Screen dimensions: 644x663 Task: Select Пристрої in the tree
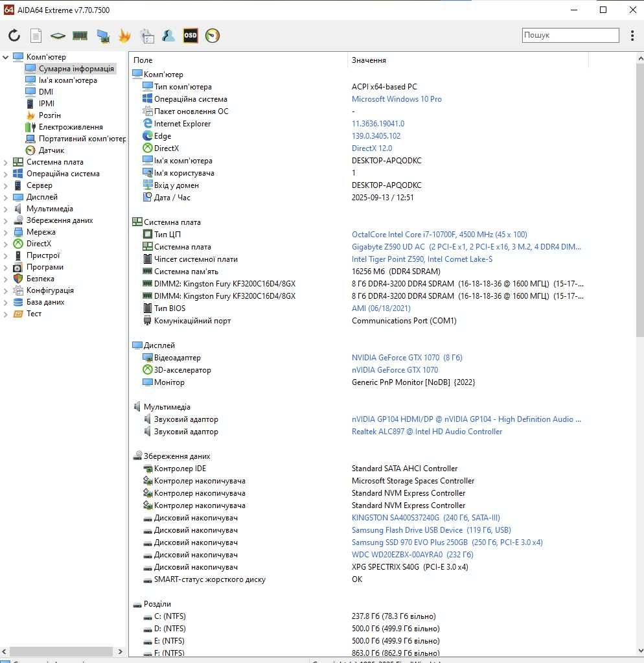[x=43, y=255]
